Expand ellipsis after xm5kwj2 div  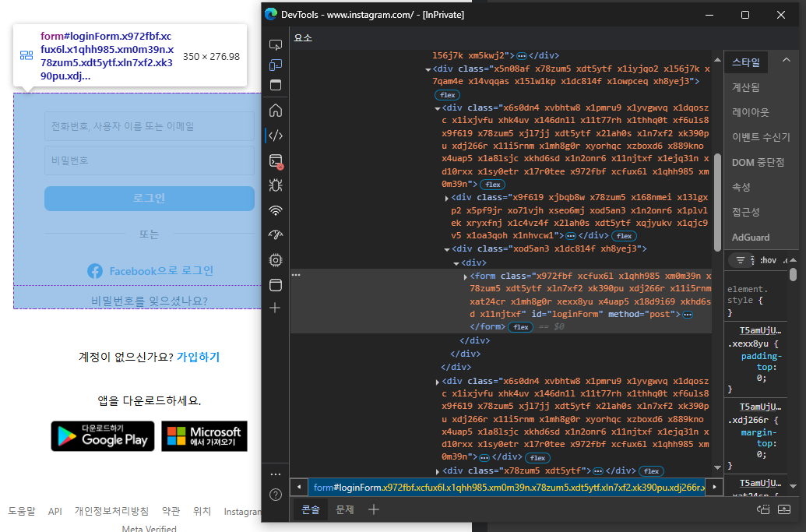click(522, 55)
